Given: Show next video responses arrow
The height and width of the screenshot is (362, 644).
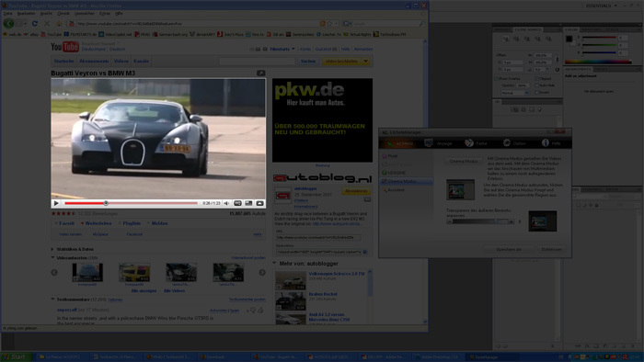Looking at the screenshot, I should pos(262,273).
